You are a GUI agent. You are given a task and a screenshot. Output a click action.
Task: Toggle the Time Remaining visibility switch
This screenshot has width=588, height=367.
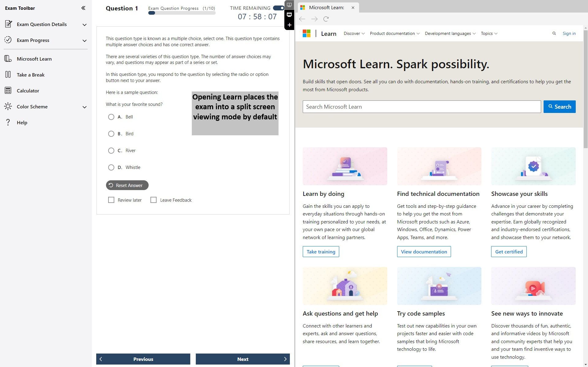coord(278,8)
